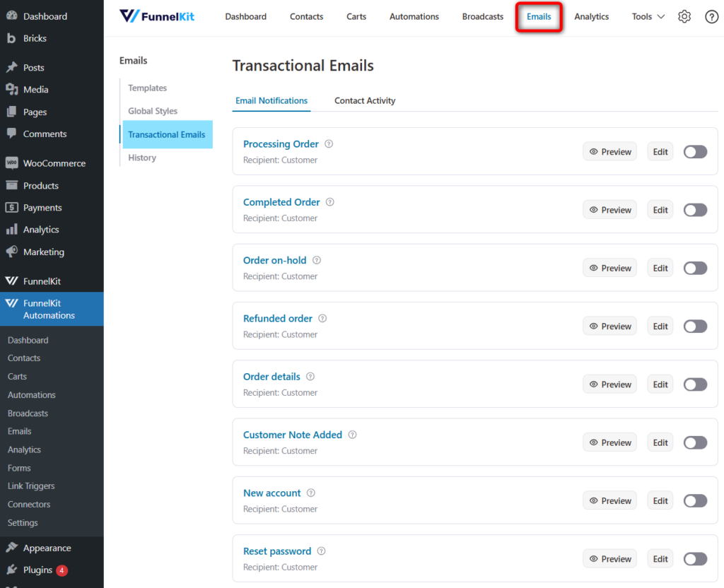Enable the Reset password notification switch
This screenshot has height=588, width=724.
695,558
